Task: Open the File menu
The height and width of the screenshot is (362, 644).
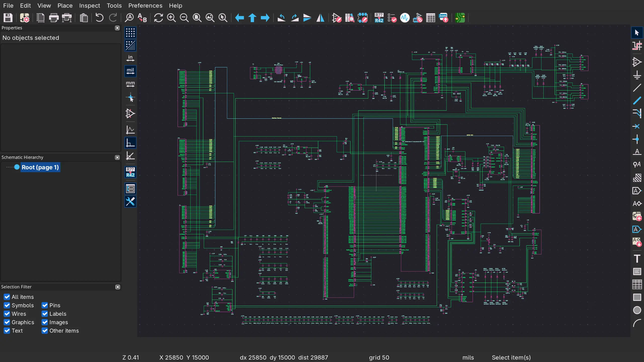Action: [8, 6]
